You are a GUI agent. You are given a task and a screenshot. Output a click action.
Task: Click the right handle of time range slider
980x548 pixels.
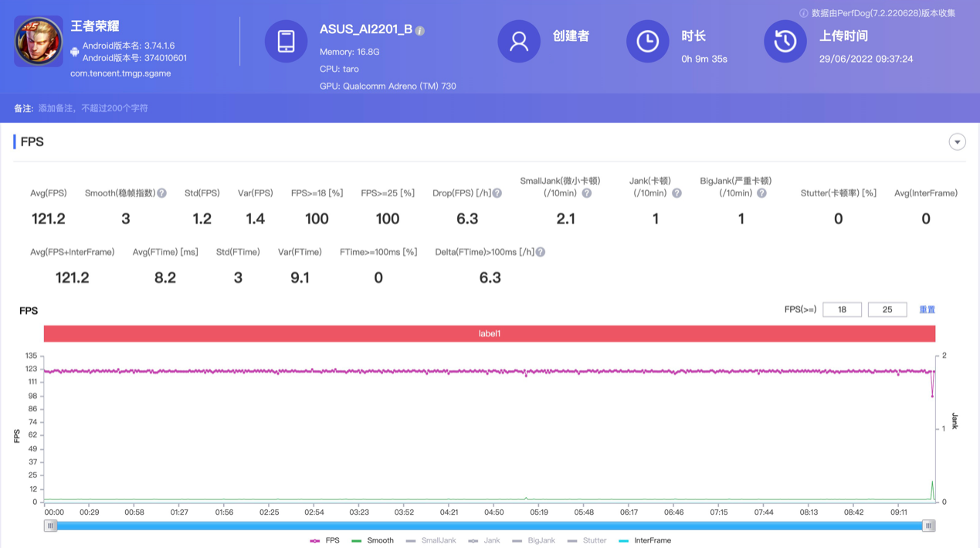click(x=928, y=526)
